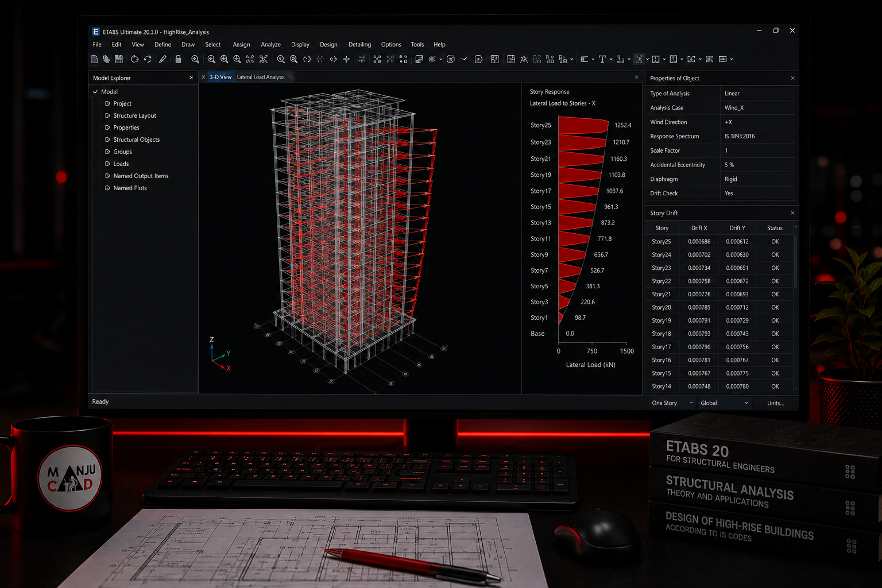Click the Open stacked files toolbar icon
This screenshot has width=882, height=588.
click(106, 59)
